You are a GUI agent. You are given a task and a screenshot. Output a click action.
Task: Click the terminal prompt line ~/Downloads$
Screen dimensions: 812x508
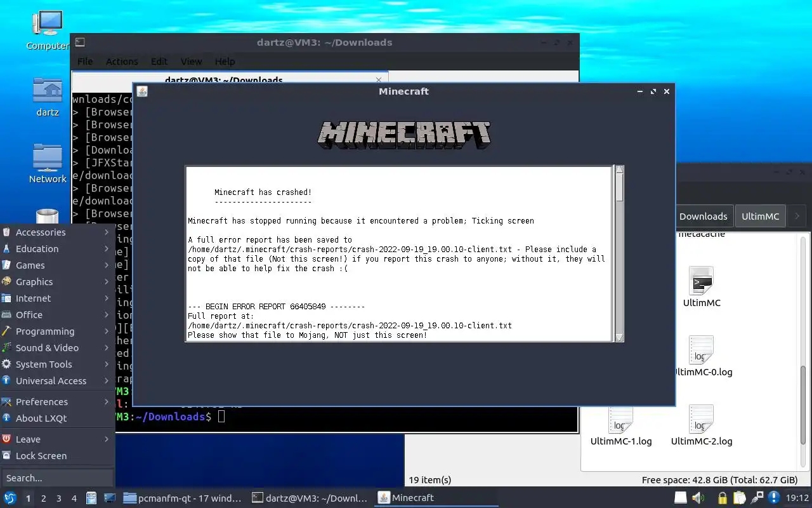(x=171, y=417)
